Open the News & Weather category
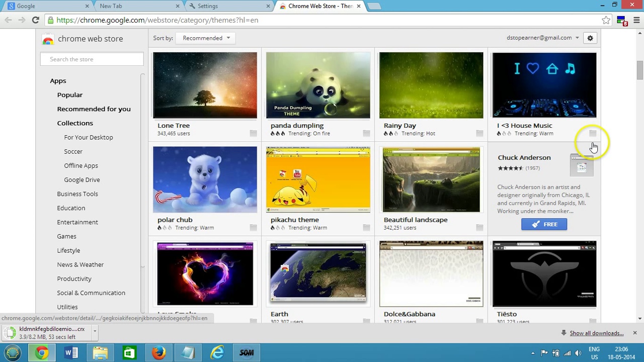Image resolution: width=644 pixels, height=362 pixels. 80,264
